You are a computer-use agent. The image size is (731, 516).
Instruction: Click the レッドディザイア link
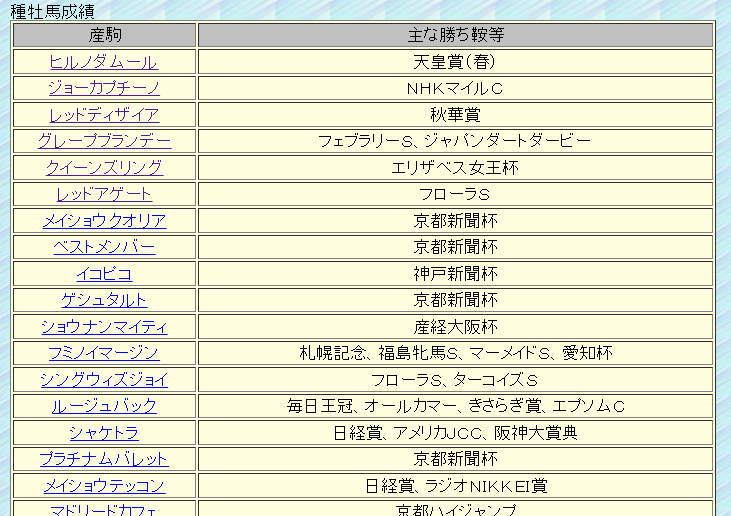(104, 115)
